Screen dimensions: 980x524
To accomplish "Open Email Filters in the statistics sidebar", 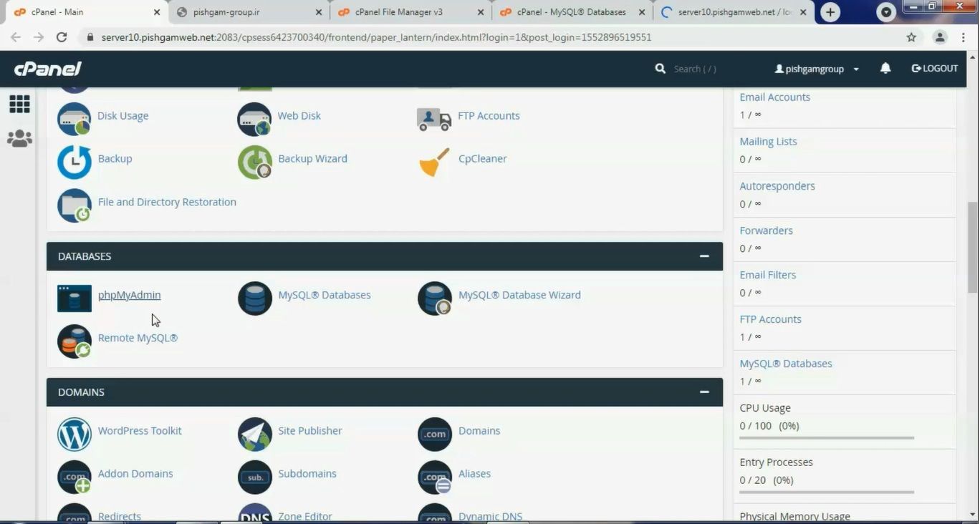I will [x=768, y=275].
